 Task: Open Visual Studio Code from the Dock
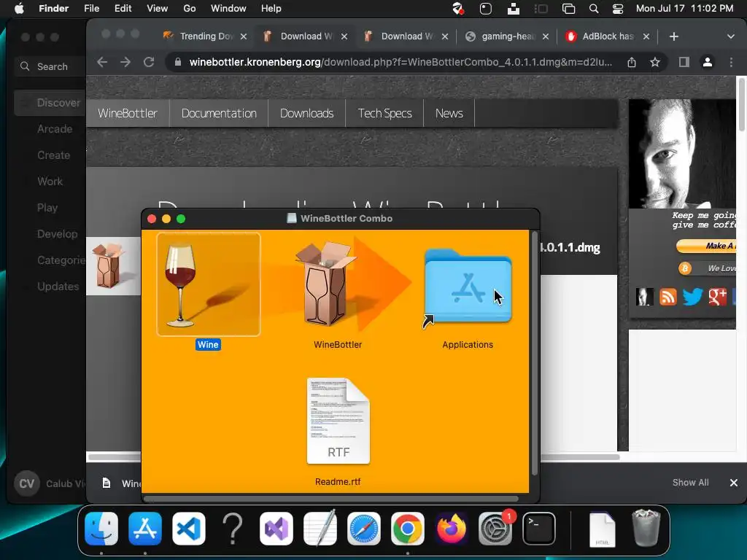pyautogui.click(x=189, y=529)
